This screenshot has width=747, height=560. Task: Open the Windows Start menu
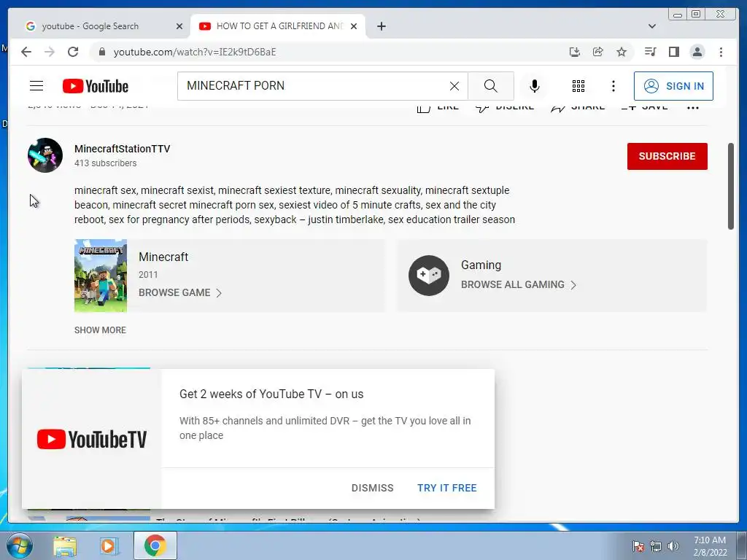[x=20, y=545]
